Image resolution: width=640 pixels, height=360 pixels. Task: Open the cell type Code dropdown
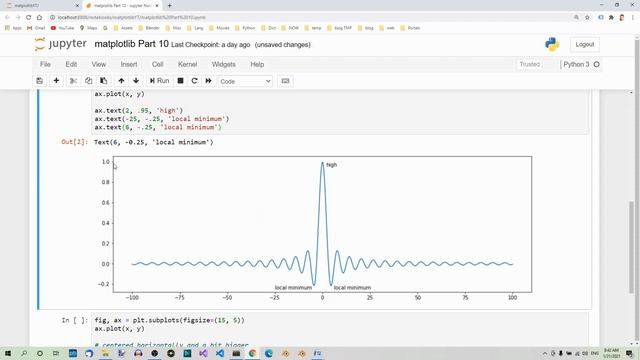pos(245,81)
